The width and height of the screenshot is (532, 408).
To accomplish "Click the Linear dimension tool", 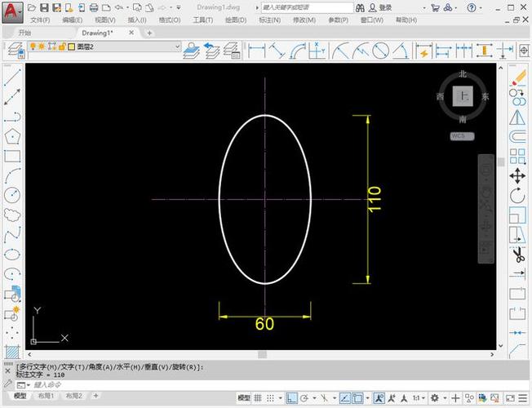I will tap(256, 50).
